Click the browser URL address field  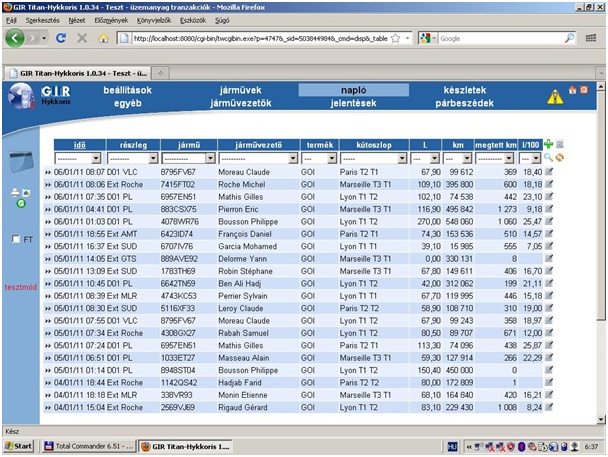click(x=259, y=38)
